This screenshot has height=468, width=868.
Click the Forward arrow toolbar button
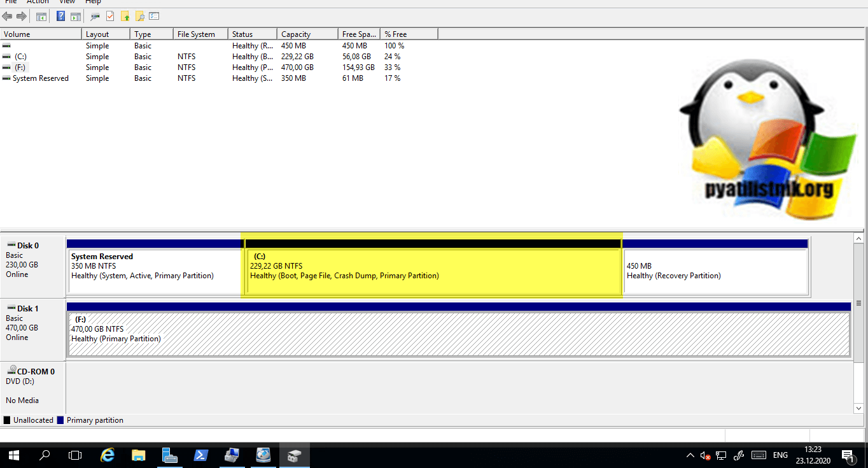22,16
